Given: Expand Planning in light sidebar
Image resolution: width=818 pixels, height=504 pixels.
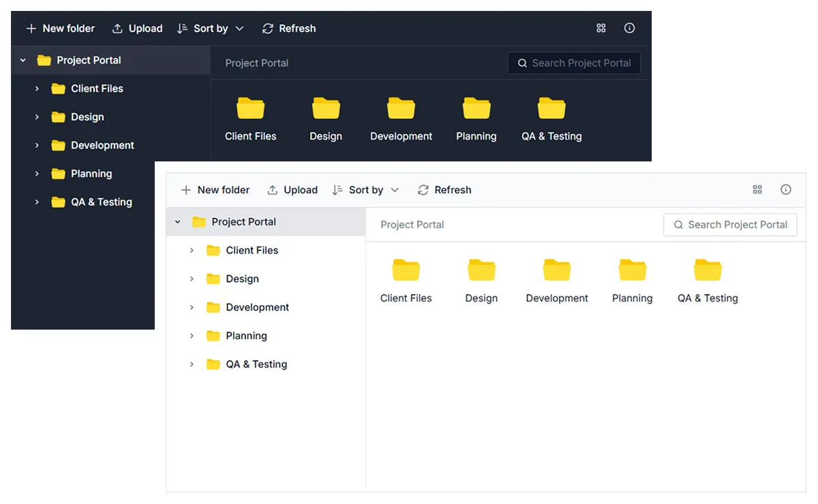Looking at the screenshot, I should pyautogui.click(x=192, y=336).
